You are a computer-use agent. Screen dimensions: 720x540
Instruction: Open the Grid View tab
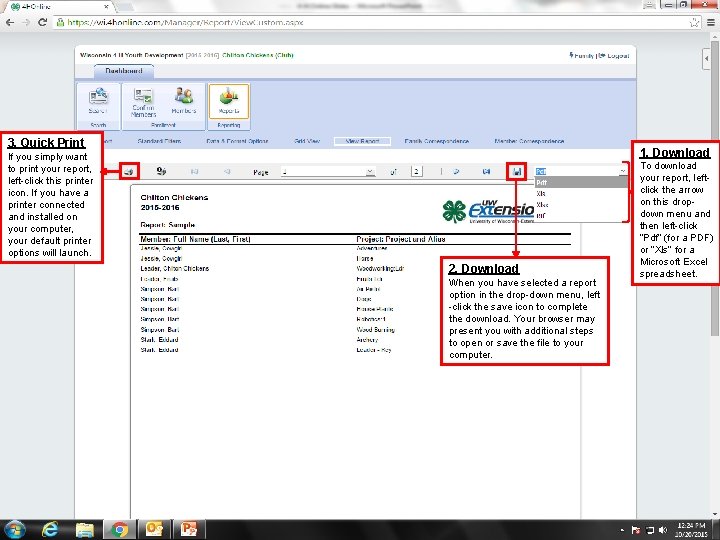coord(307,141)
